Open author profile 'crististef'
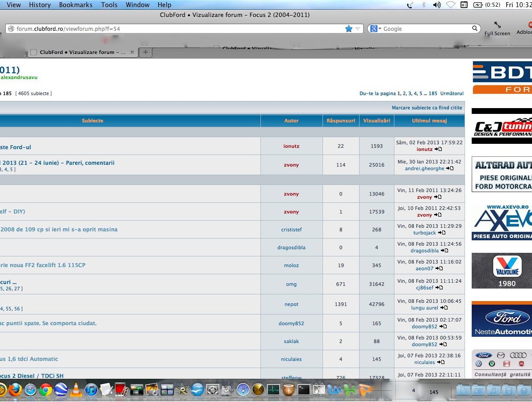Viewport: 532px width, 402px height. [291, 230]
